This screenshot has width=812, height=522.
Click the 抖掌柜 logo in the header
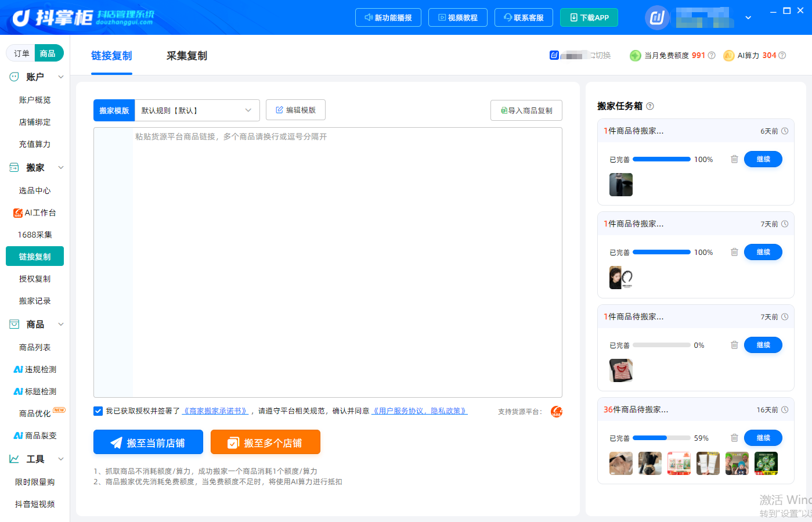[x=83, y=17]
